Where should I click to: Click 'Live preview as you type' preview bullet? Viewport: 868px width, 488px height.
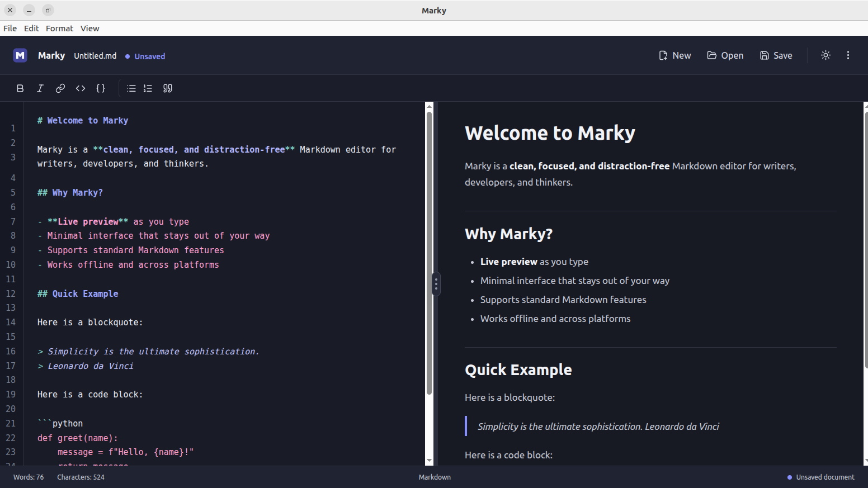pyautogui.click(x=534, y=262)
